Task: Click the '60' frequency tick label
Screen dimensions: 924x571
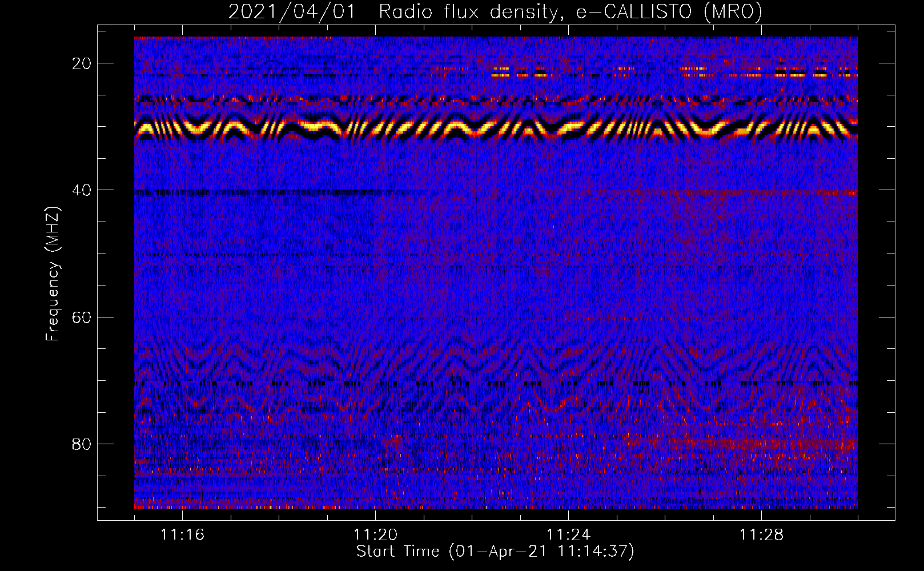Action: click(82, 317)
